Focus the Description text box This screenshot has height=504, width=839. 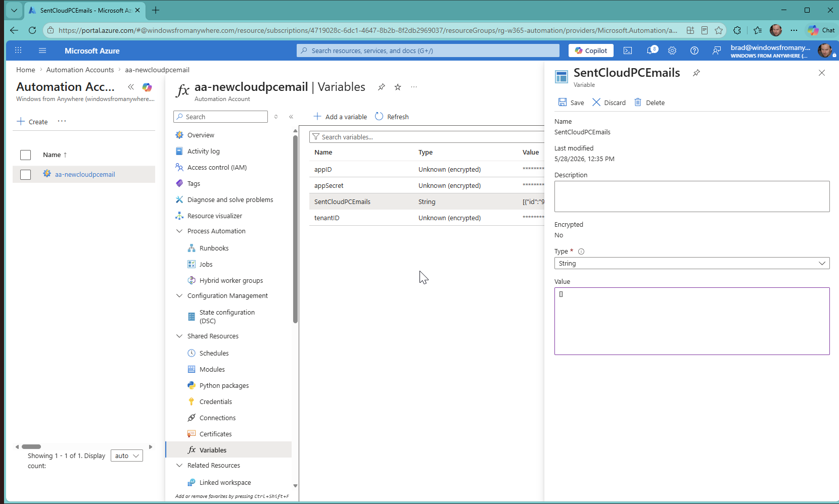692,196
